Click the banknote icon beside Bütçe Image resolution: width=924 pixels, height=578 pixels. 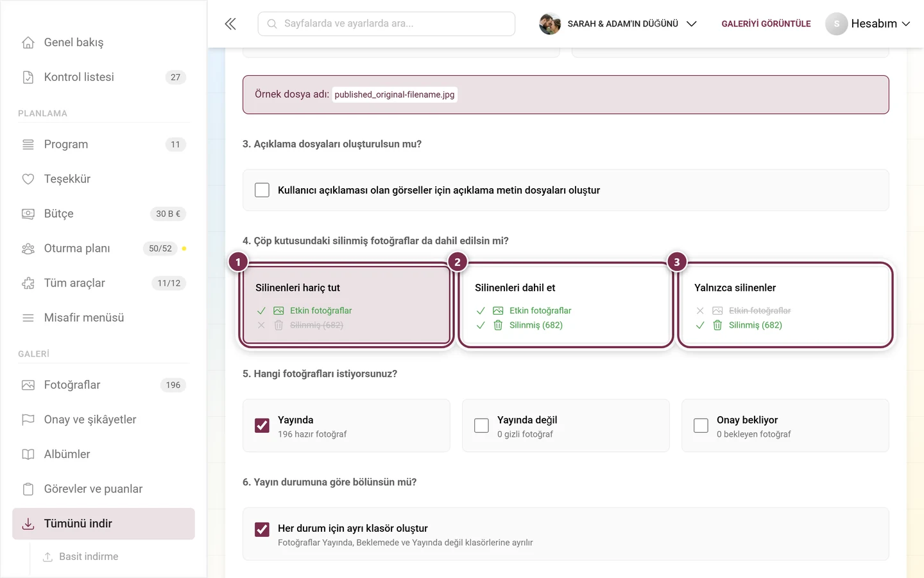[x=28, y=214]
